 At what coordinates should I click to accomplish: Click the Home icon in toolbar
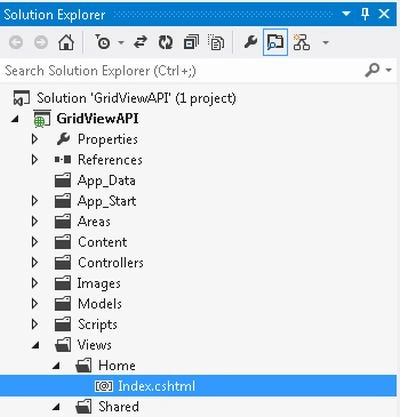pyautogui.click(x=66, y=42)
